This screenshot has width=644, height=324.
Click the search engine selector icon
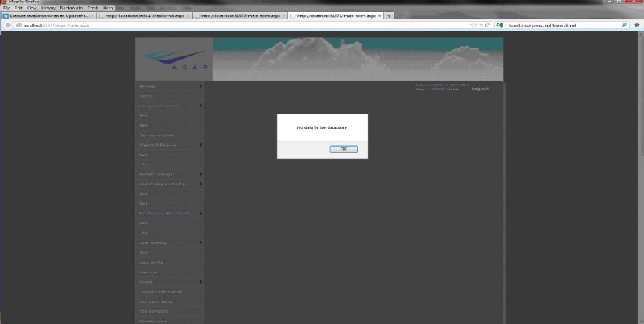(x=499, y=26)
